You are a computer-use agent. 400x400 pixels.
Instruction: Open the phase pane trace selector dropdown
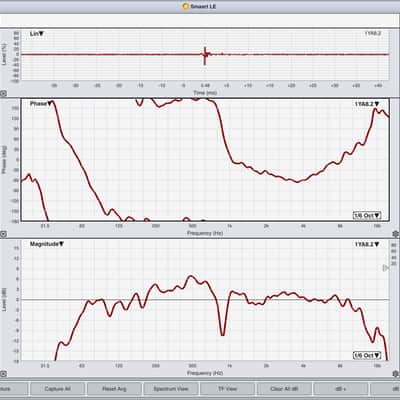coord(367,104)
